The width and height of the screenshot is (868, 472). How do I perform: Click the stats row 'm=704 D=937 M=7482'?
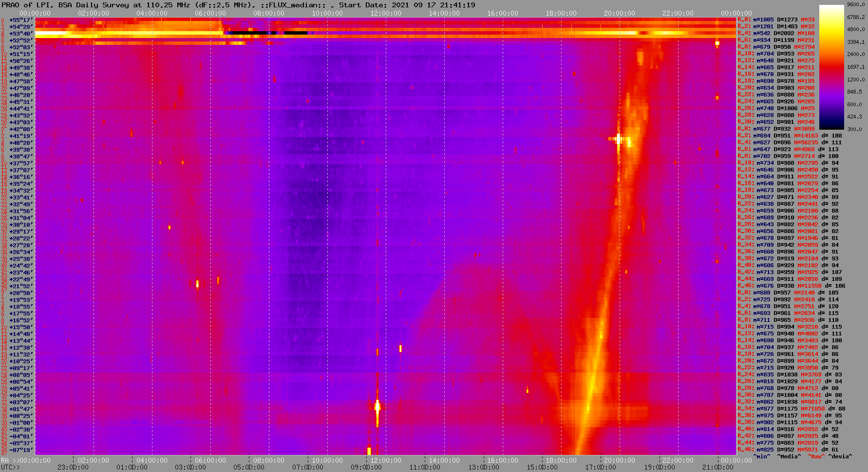tap(788, 348)
